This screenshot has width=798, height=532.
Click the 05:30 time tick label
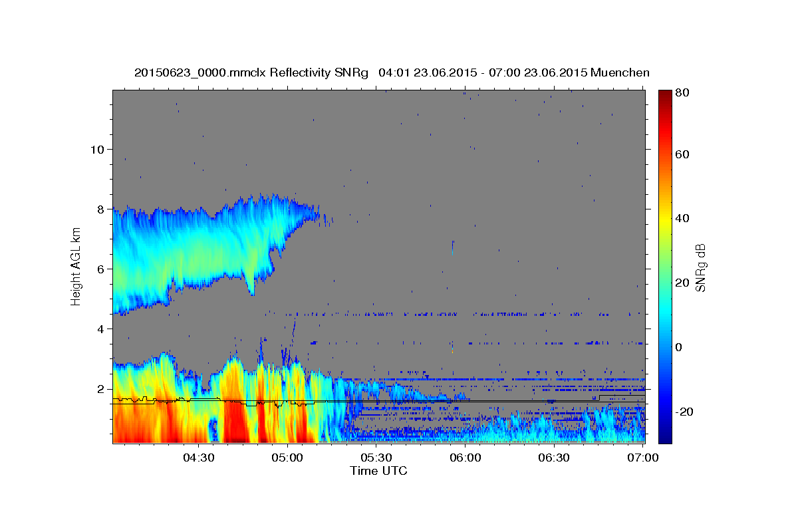point(376,458)
